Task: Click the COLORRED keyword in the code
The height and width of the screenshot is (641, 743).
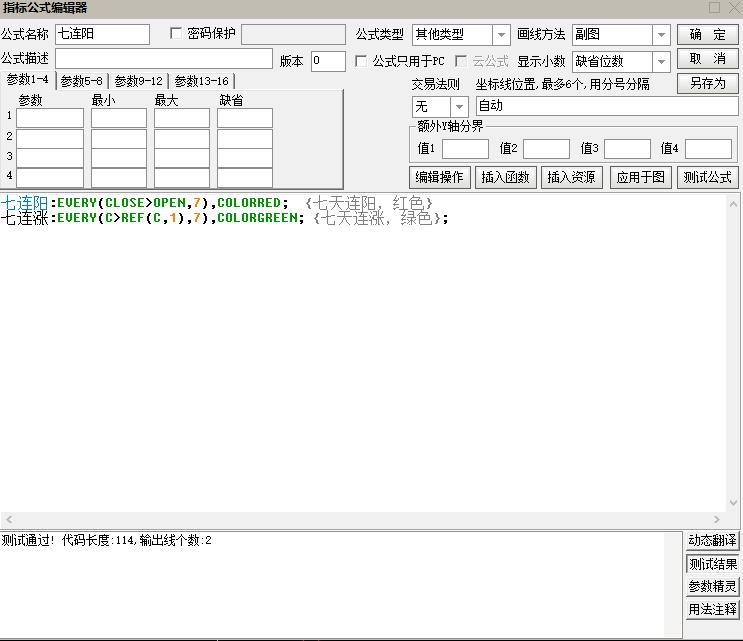Action: pos(249,203)
